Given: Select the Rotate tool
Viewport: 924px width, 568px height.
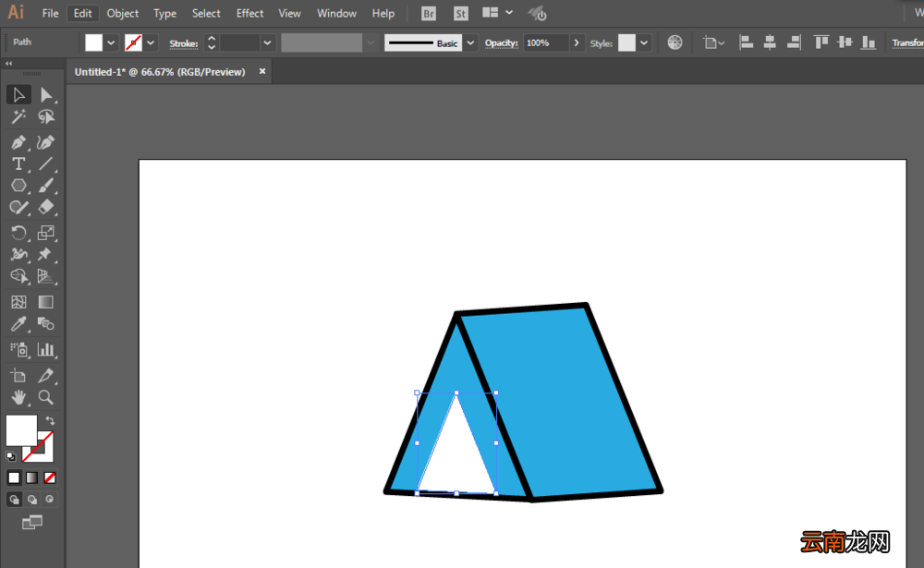Looking at the screenshot, I should pyautogui.click(x=18, y=233).
